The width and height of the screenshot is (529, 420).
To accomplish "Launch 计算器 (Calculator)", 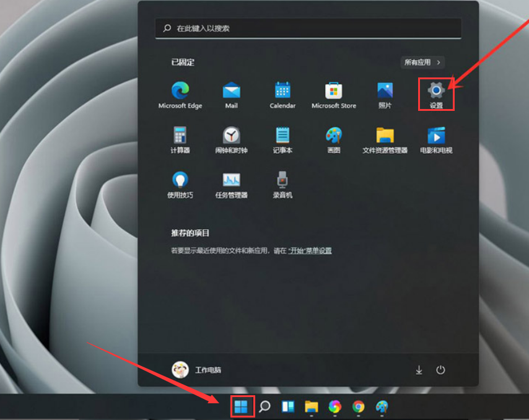I will coord(179,137).
